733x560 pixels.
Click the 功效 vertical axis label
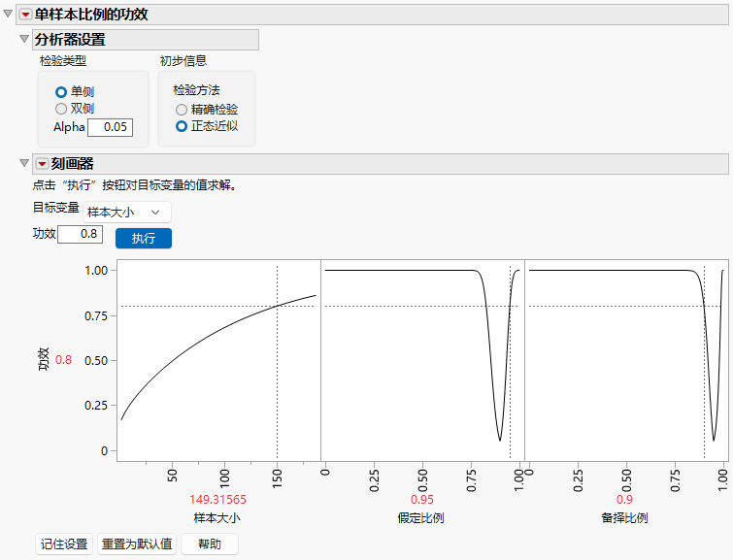pyautogui.click(x=44, y=359)
